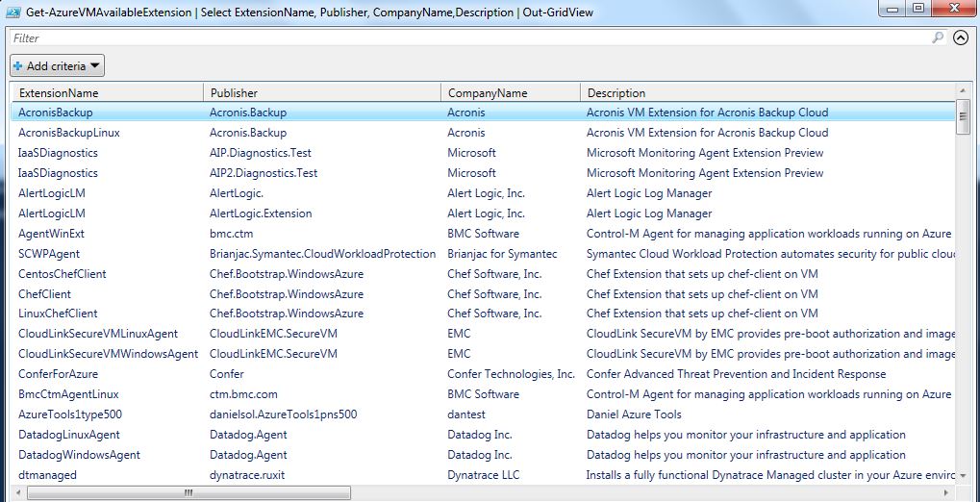Screen dimensions: 980x502
Task: Select AlertLogicLM row with publisher AlertLogic.
Action: [484, 193]
